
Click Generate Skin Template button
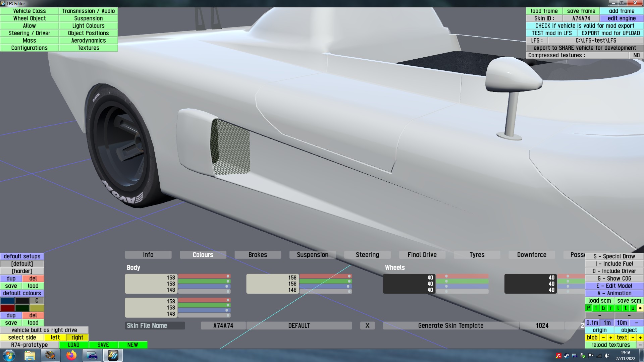coord(450,325)
